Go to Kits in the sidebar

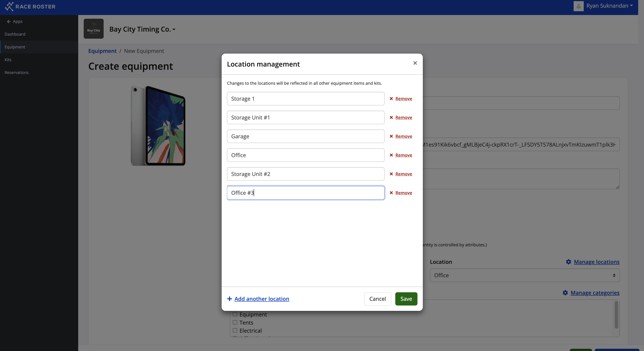[x=8, y=59]
